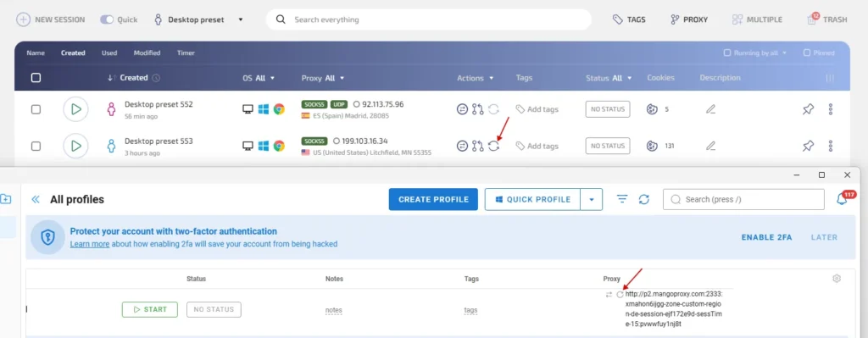Viewport: 868px width, 338px height.
Task: Open TAGS from the top bar
Action: [629, 19]
